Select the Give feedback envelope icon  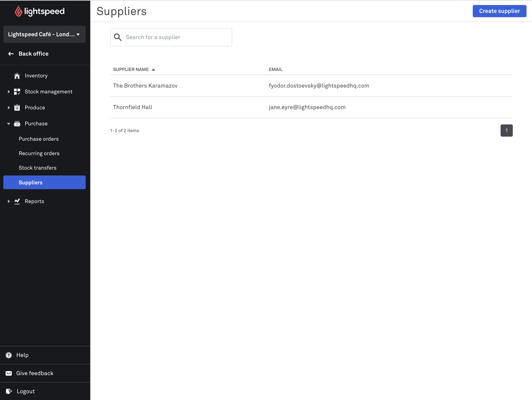point(9,373)
